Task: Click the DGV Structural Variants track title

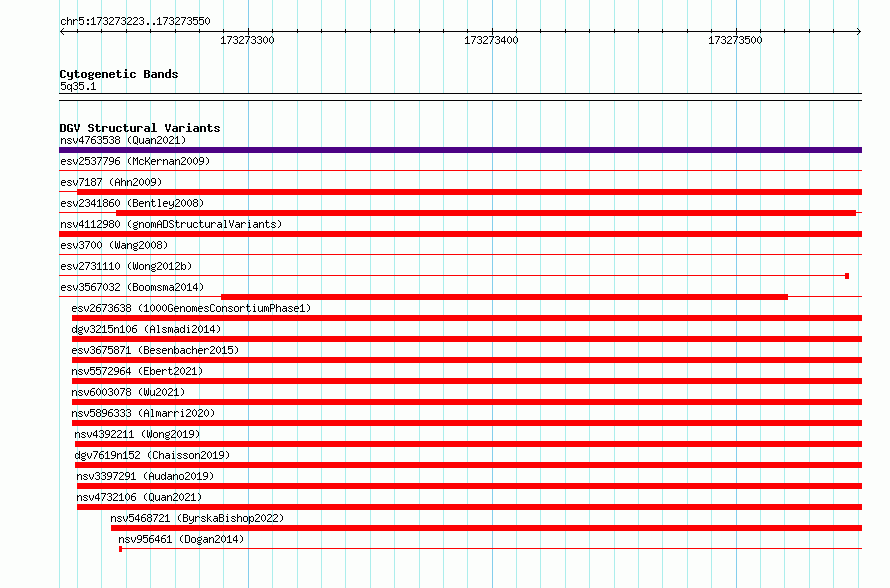Action: [x=140, y=128]
